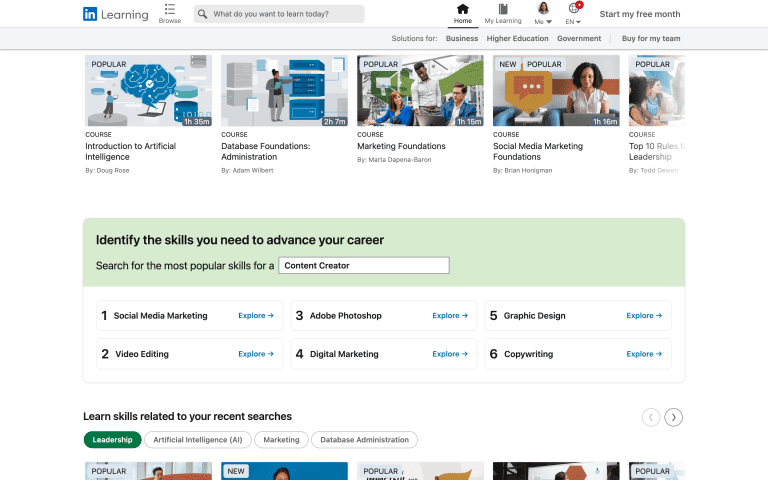This screenshot has height=480, width=768.
Task: Open the Higher Education solutions link
Action: tap(517, 38)
